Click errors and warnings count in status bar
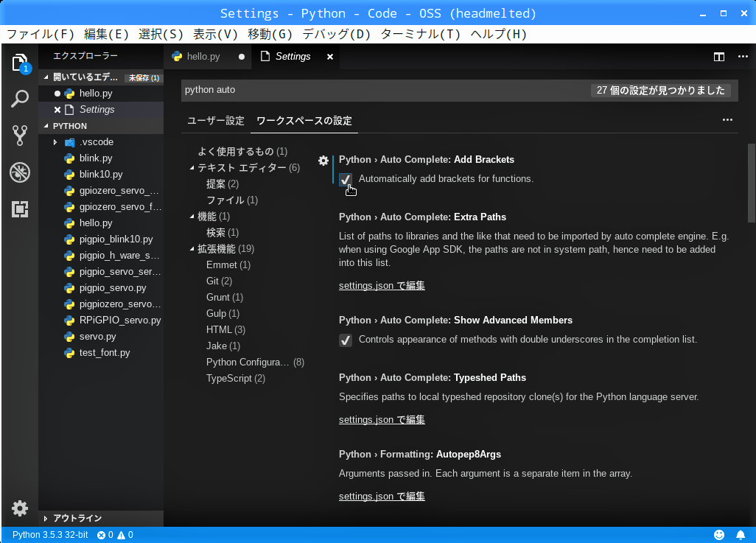This screenshot has height=543, width=756. [x=115, y=535]
